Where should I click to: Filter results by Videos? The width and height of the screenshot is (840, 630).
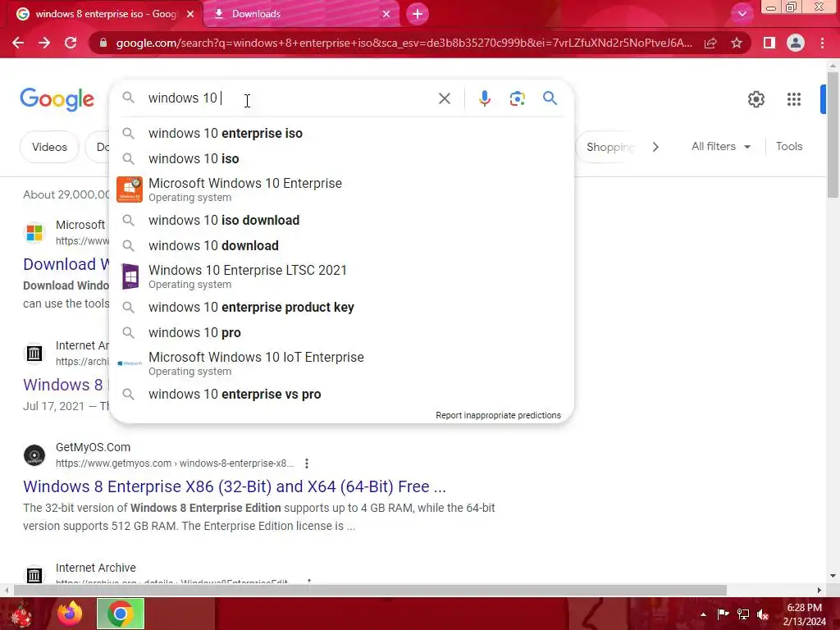coord(49,147)
